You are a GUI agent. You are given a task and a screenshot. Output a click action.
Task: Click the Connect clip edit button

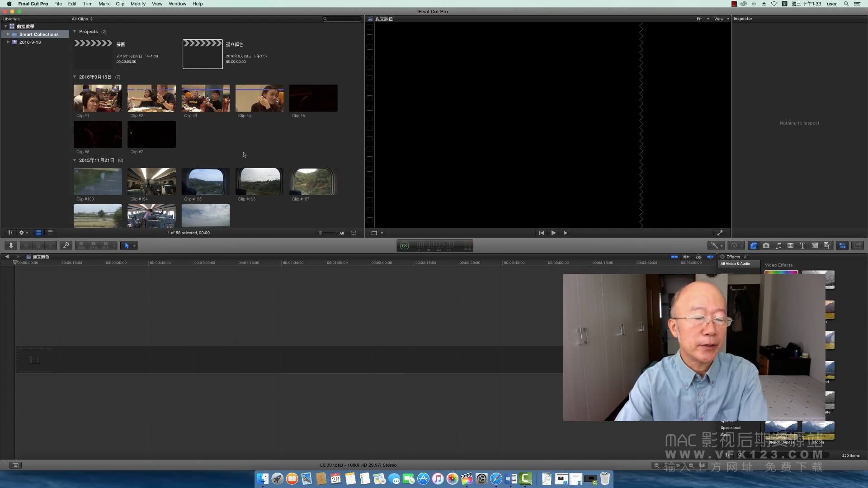pos(81,245)
